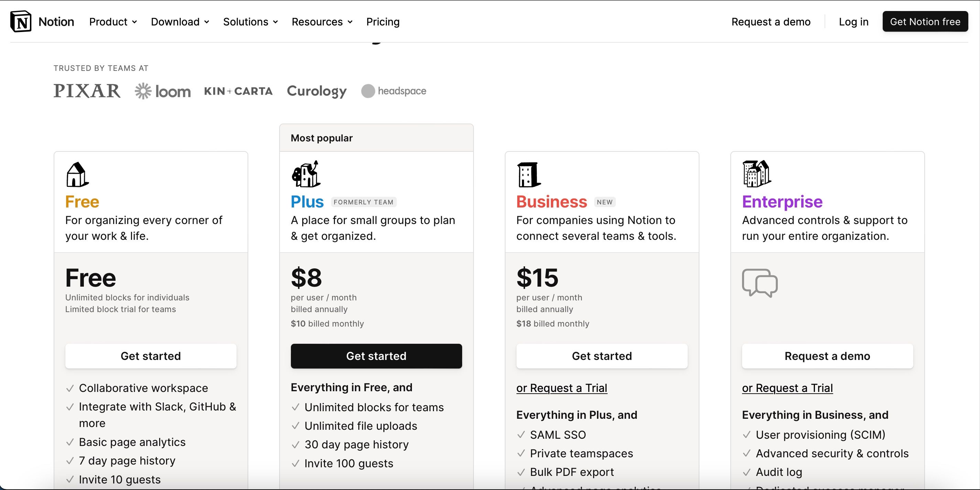The width and height of the screenshot is (980, 490).
Task: Click the Plus plan heading
Action: coord(307,202)
